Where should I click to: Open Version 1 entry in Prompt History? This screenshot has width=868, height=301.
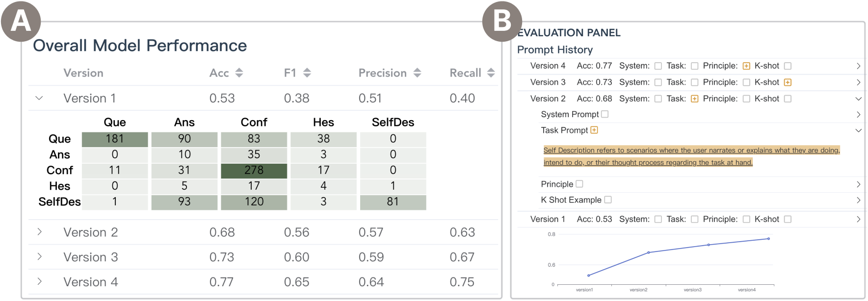click(858, 220)
